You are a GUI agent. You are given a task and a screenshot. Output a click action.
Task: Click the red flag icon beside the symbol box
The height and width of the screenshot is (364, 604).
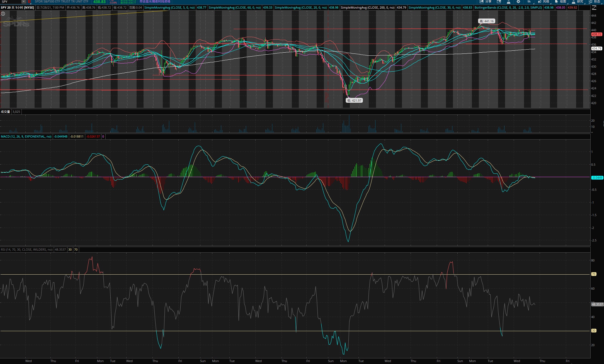point(29,2)
